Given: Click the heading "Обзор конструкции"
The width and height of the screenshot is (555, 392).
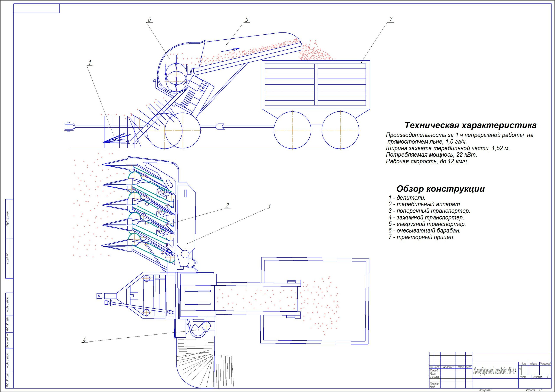Looking at the screenshot, I should coord(441,189).
